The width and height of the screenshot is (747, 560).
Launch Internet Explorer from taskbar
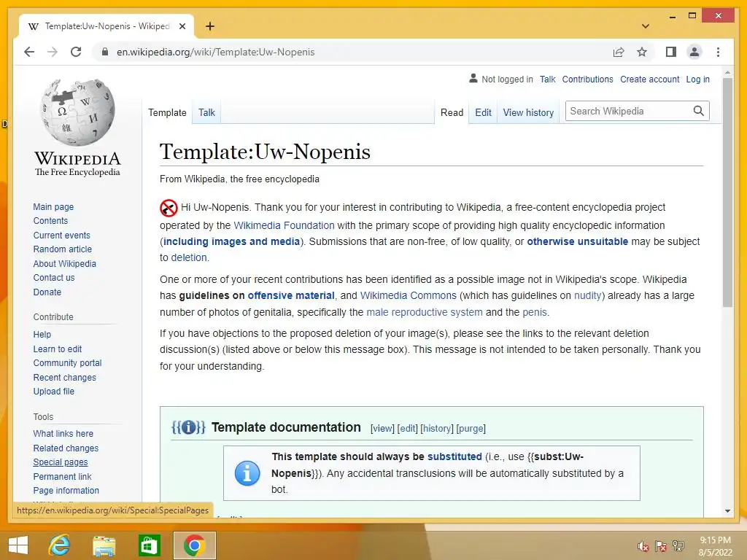point(60,545)
